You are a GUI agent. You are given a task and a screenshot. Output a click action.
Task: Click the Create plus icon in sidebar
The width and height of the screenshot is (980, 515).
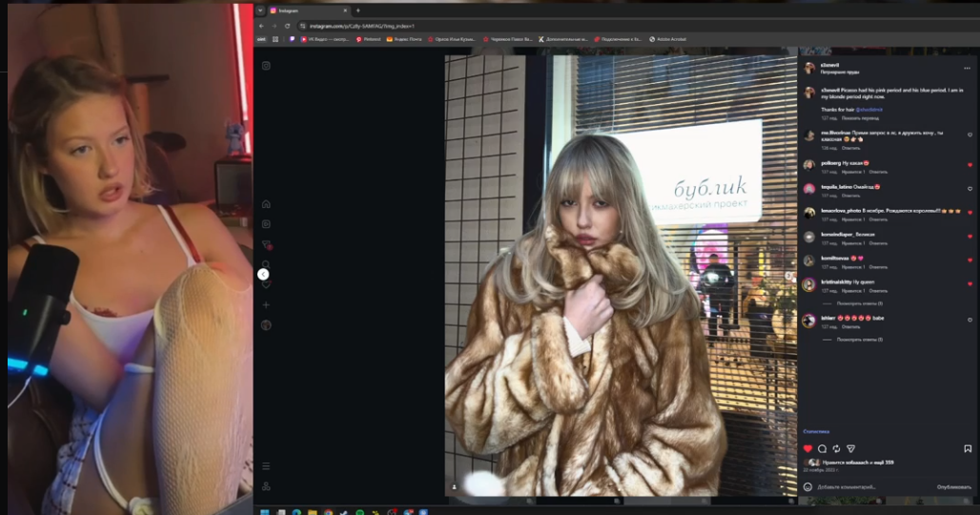266,305
